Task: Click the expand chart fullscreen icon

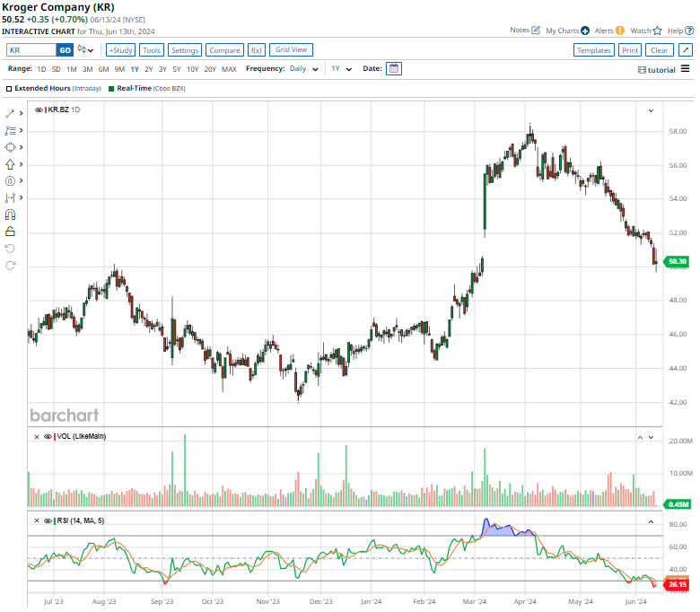Action: pos(685,50)
